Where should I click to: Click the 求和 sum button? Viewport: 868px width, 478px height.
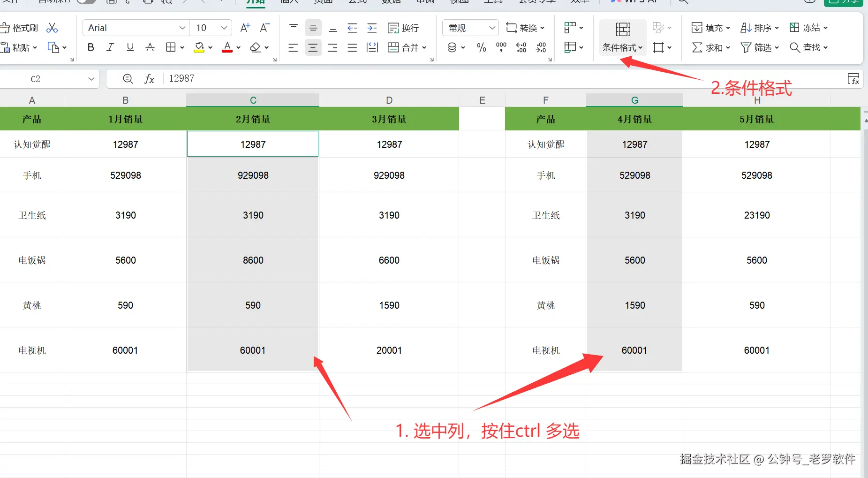click(710, 47)
